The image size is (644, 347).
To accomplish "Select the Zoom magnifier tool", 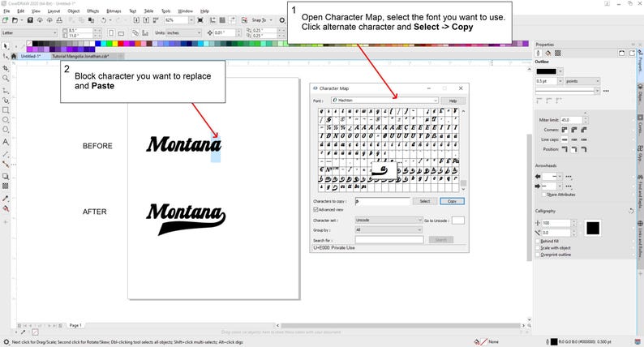I will click(x=6, y=78).
